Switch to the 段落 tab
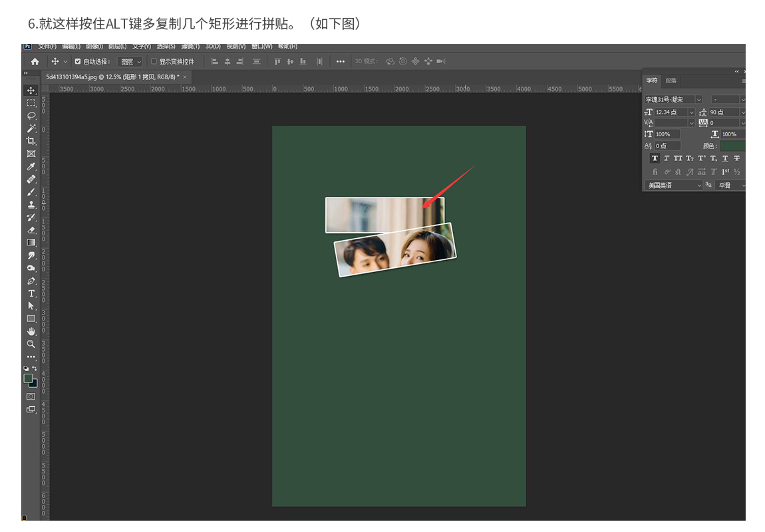Image resolution: width=765 pixels, height=532 pixels. (671, 80)
